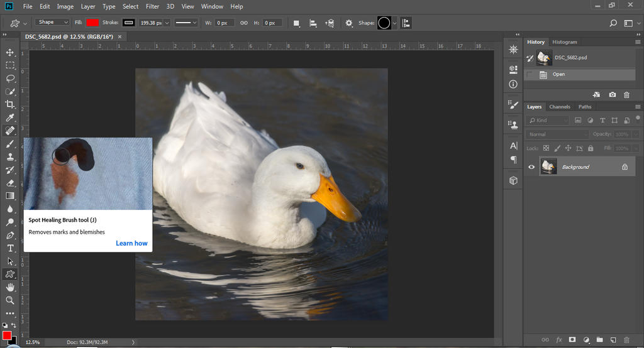Viewport: 644px width, 348px height.
Task: Click the Learn how link
Action: [x=131, y=243]
